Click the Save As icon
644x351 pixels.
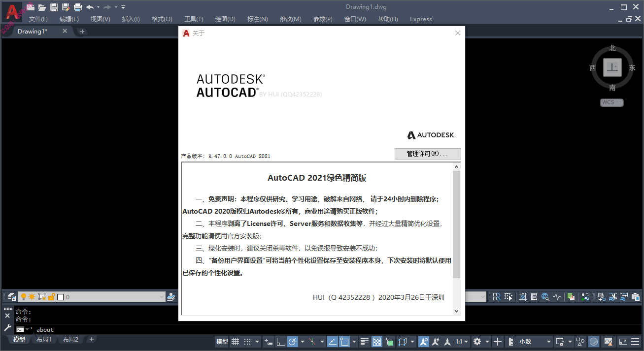click(66, 7)
